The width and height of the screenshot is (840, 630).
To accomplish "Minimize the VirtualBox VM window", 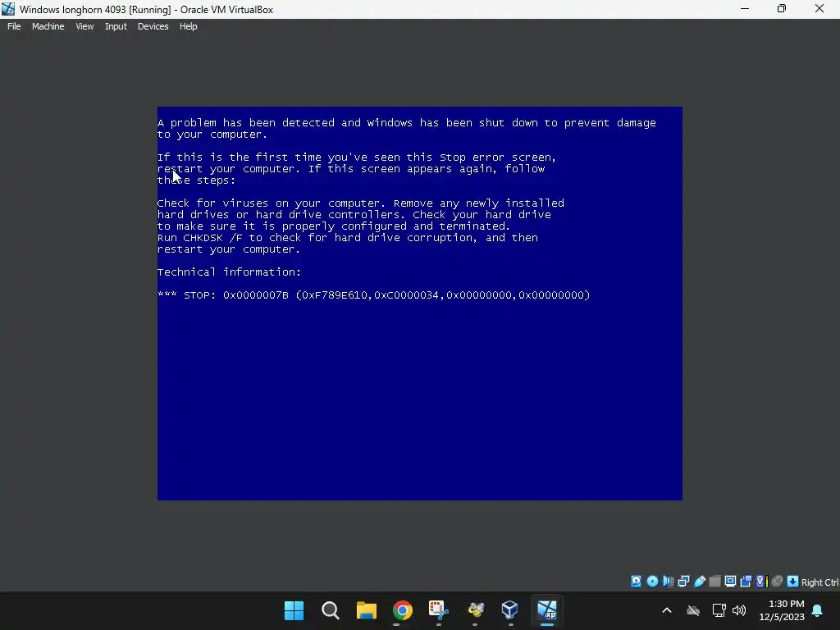I will click(x=745, y=9).
